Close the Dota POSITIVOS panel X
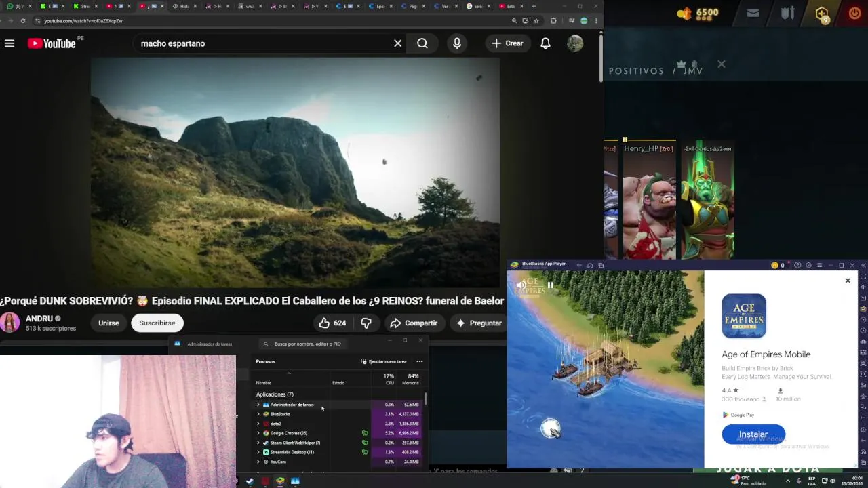The height and width of the screenshot is (488, 868). (x=722, y=64)
